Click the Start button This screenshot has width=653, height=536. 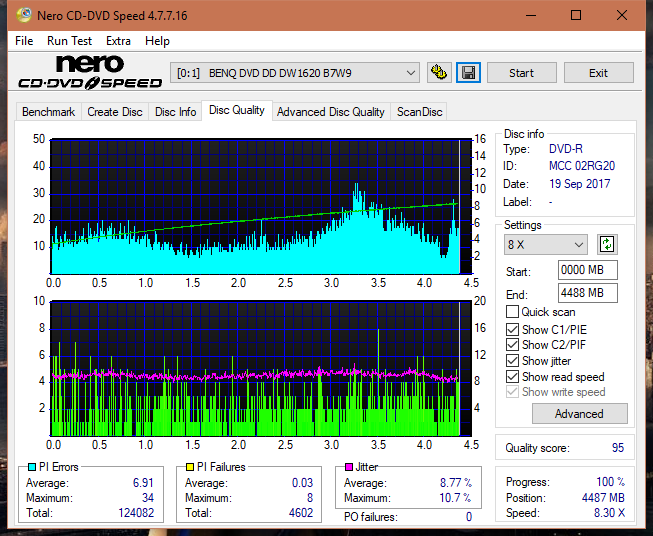point(521,73)
